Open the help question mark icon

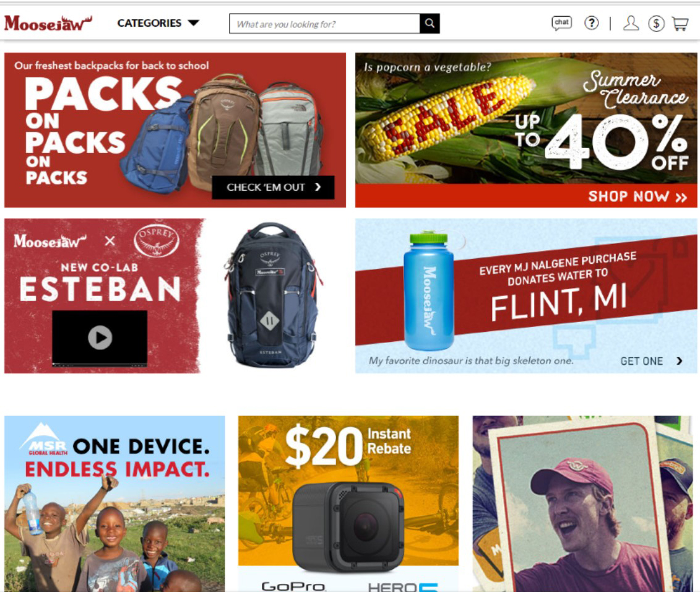592,23
